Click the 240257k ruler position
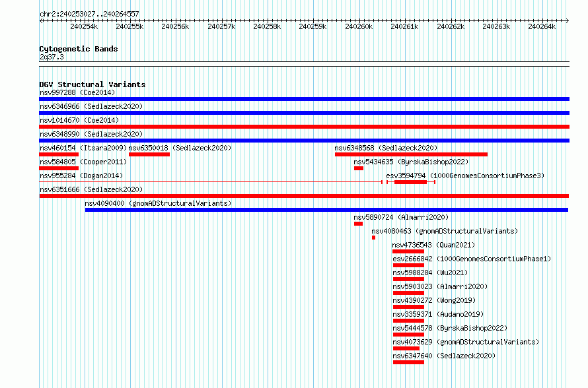Viewport: 588px width, 388px height. coord(221,26)
